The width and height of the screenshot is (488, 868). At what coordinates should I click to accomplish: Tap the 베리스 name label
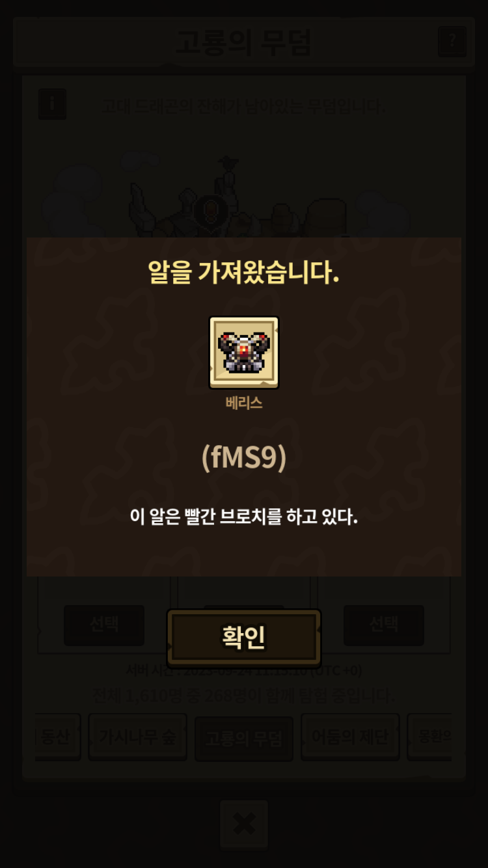[244, 403]
